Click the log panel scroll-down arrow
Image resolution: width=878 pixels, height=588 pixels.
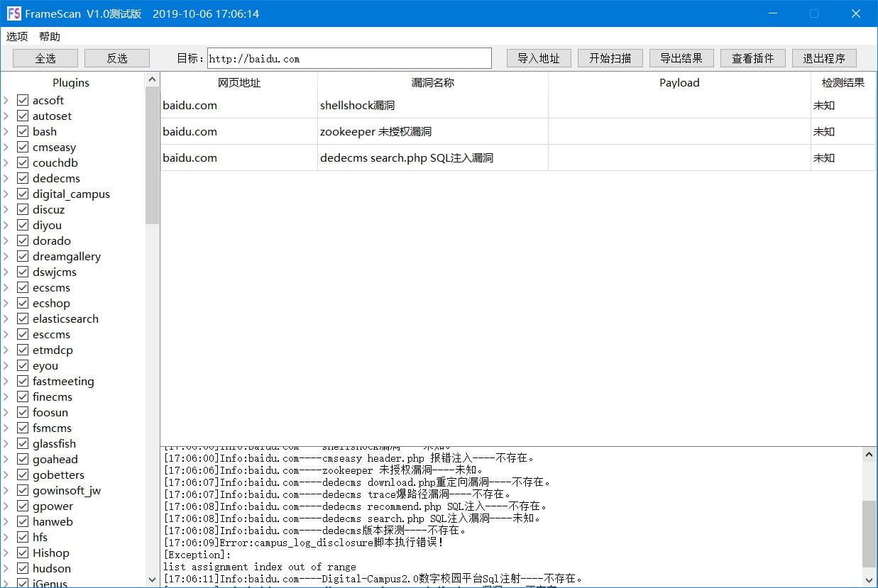tap(869, 579)
